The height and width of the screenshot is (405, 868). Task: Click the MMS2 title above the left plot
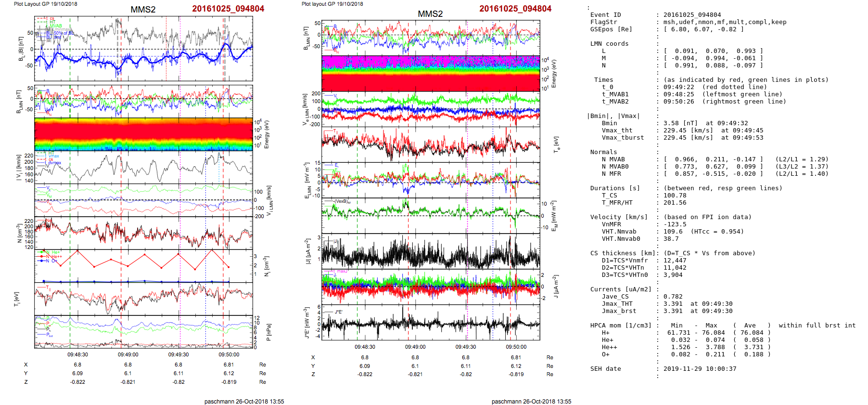[143, 10]
